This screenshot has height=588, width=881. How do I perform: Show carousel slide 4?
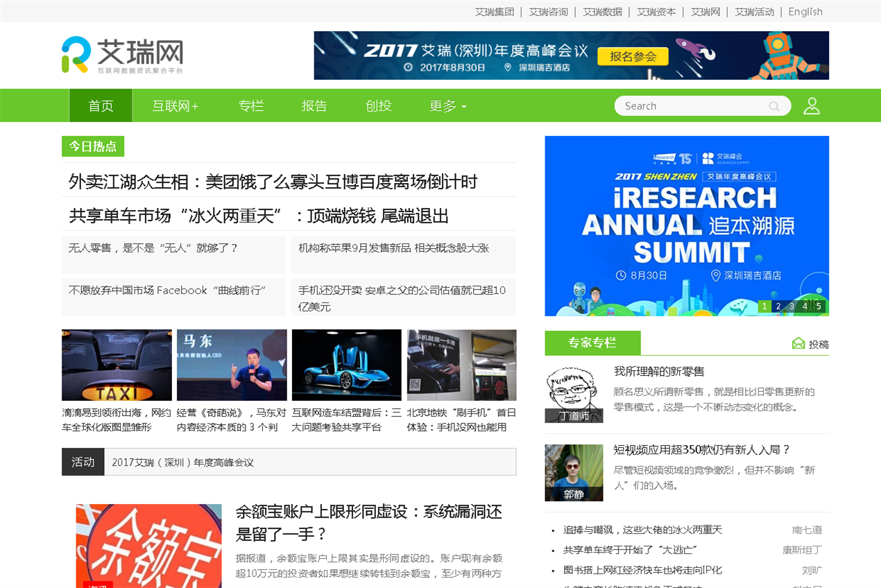[805, 306]
